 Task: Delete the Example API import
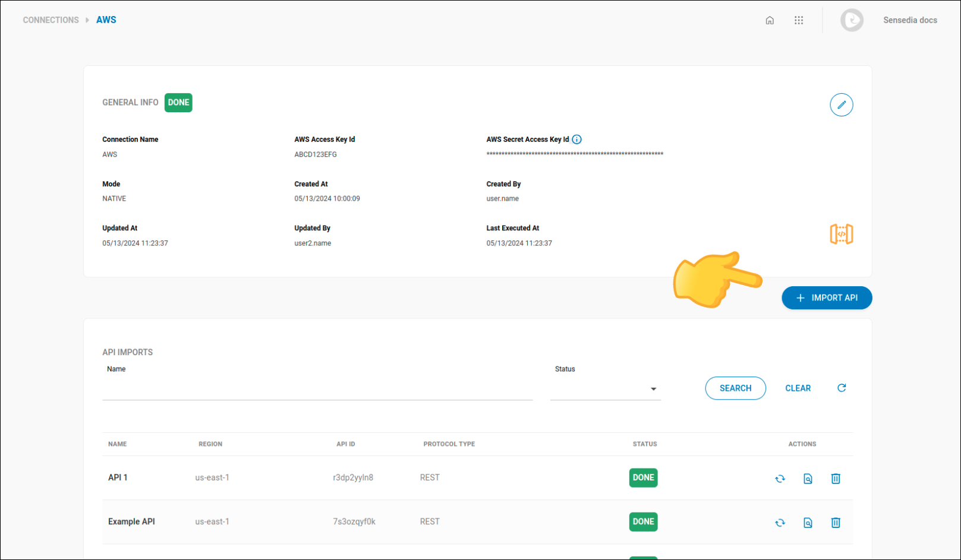pyautogui.click(x=835, y=522)
